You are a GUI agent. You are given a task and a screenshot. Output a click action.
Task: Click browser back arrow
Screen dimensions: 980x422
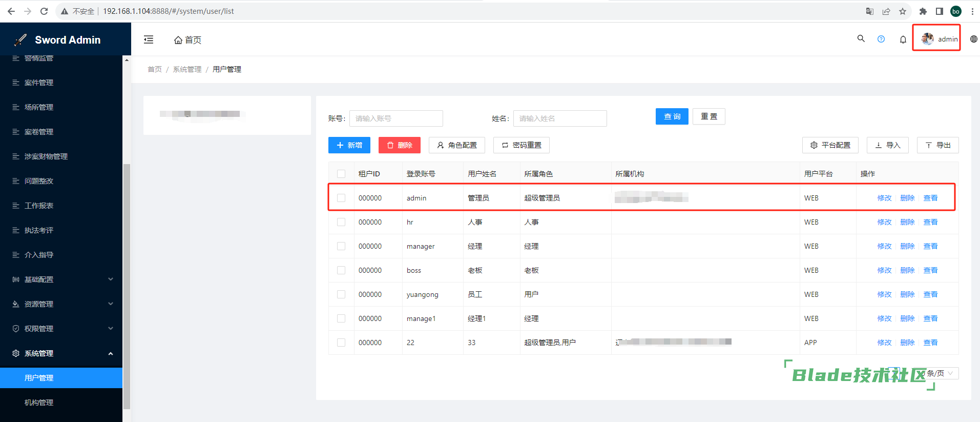11,11
